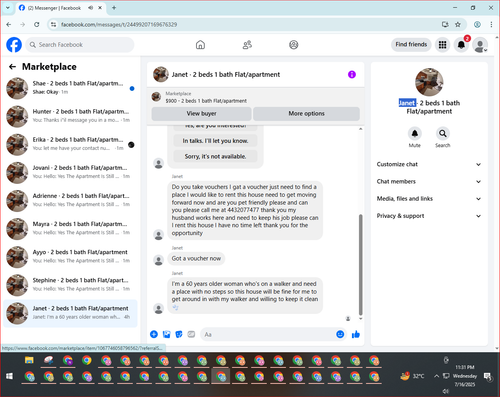Open the Ayyo conversation
The height and width of the screenshot is (397, 500).
(70, 257)
